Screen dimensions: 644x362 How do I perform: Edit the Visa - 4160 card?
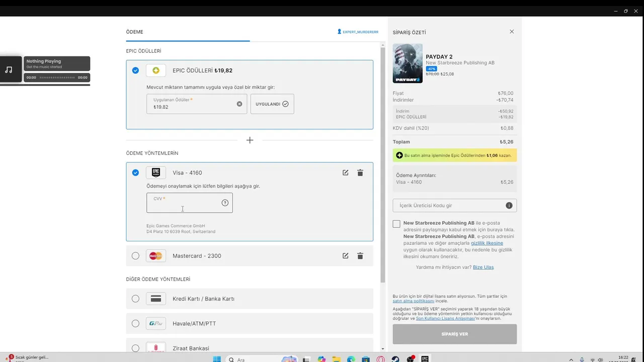(345, 172)
